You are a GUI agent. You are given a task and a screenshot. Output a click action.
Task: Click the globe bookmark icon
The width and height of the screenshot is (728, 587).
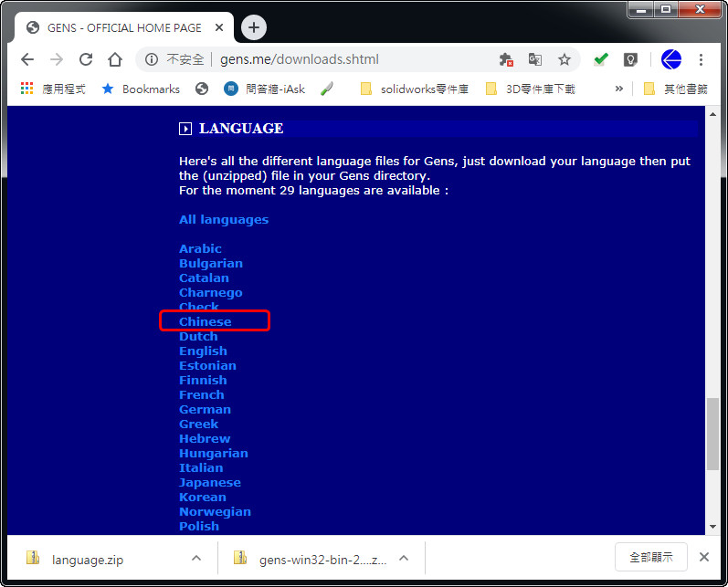click(x=202, y=89)
